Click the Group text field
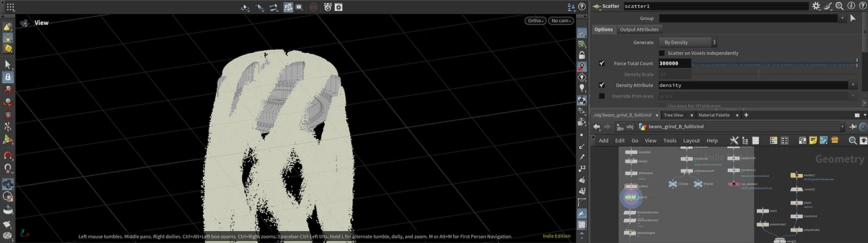The height and width of the screenshot is (243, 868). point(747,18)
